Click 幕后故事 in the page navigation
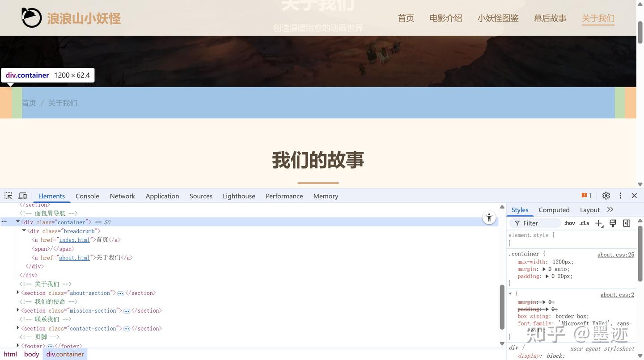 550,18
